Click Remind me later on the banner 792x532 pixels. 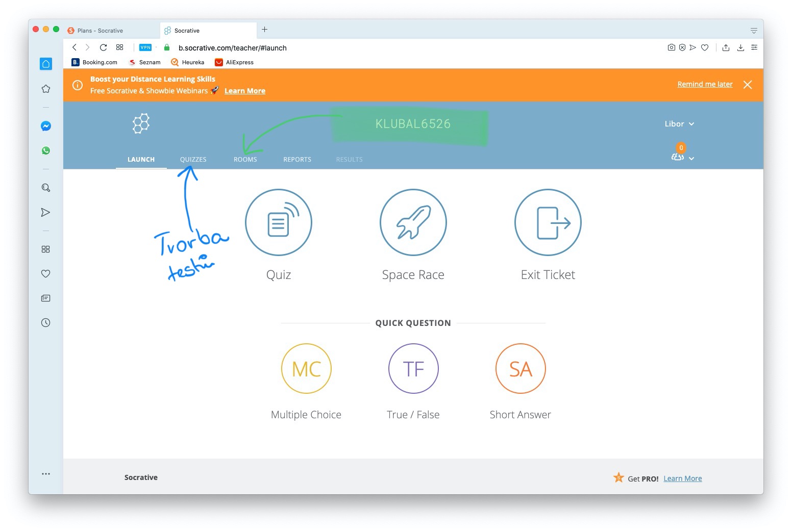click(x=705, y=84)
